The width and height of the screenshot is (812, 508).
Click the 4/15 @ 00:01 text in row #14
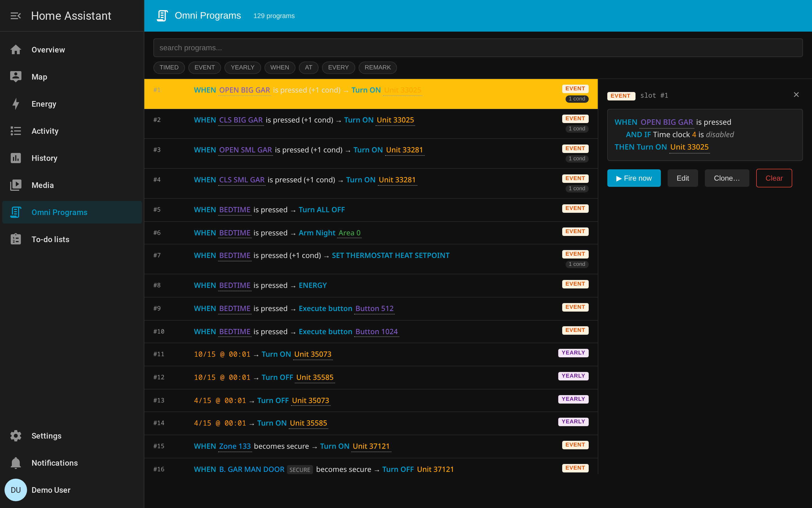220,423
